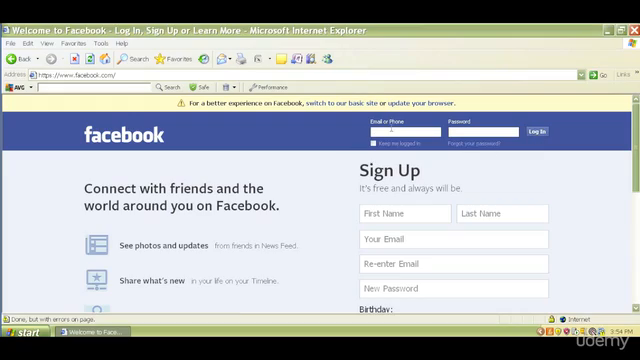Go to Home page icon
Screen dimensions: 640x360
click(x=105, y=59)
